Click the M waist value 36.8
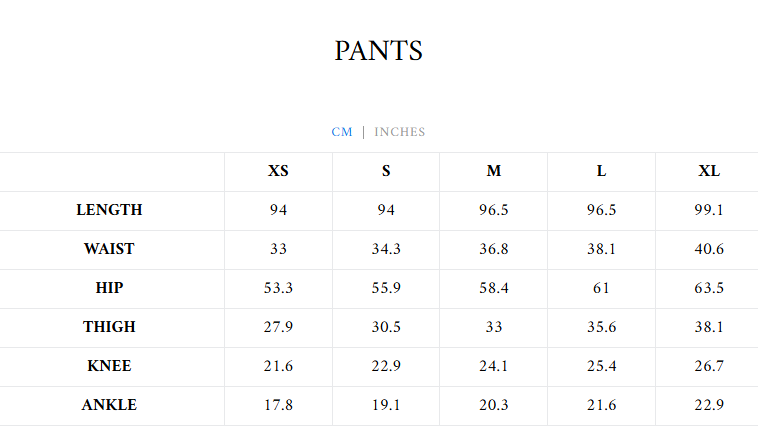The height and width of the screenshot is (446, 758). pos(494,249)
